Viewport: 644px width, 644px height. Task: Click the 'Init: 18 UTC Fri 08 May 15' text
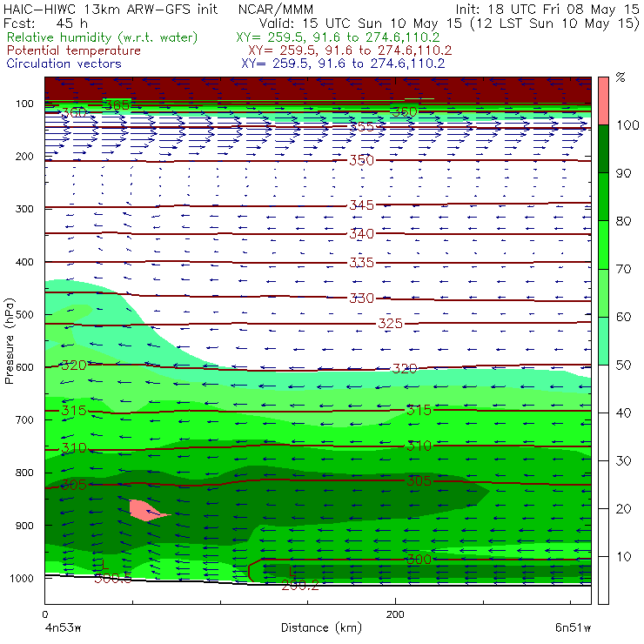click(x=547, y=10)
